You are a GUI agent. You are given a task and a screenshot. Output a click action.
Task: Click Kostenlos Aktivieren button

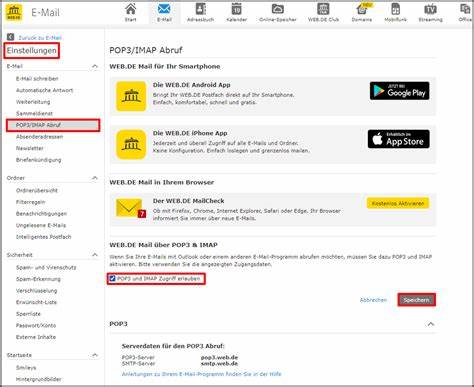click(x=398, y=203)
